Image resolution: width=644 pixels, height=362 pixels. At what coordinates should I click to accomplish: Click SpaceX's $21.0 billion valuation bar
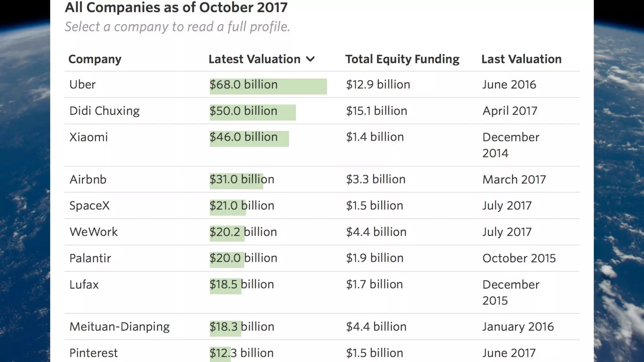pyautogui.click(x=228, y=207)
